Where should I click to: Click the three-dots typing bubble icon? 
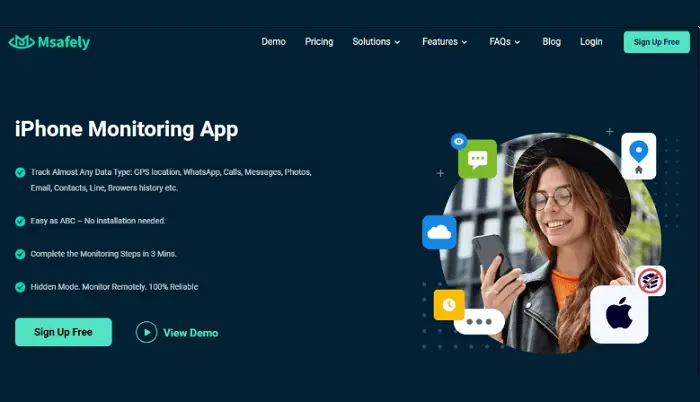[x=478, y=322]
